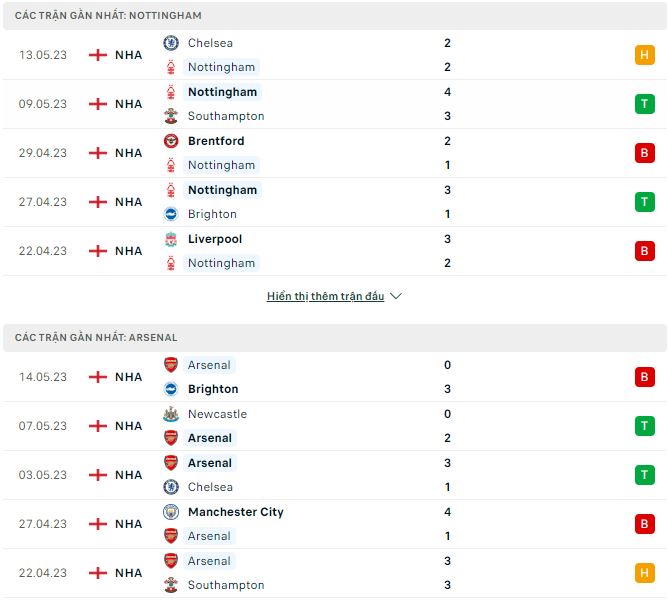This screenshot has height=601, width=668.
Task: Click the Brighton crest in the 14.05.23 match
Action: (x=171, y=389)
